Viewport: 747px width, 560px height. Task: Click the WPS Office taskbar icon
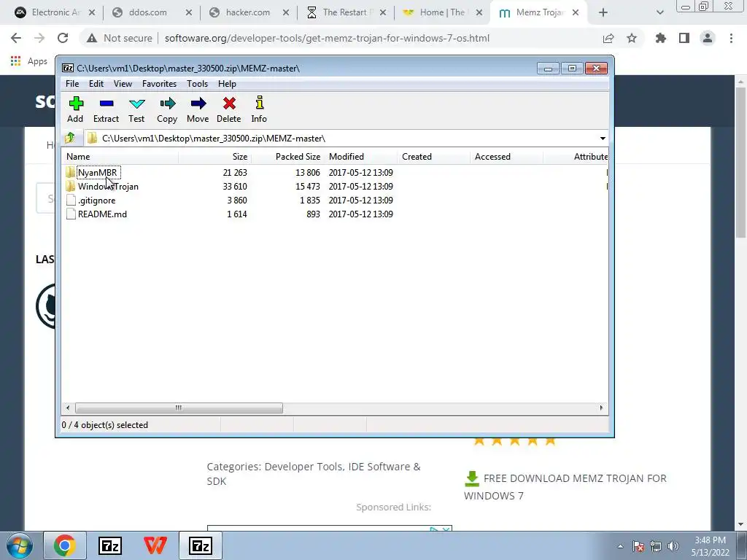tap(155, 545)
